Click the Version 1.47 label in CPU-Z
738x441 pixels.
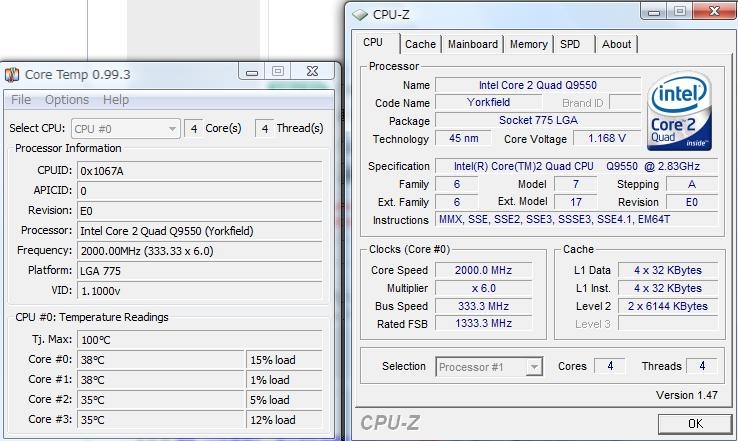pos(687,395)
